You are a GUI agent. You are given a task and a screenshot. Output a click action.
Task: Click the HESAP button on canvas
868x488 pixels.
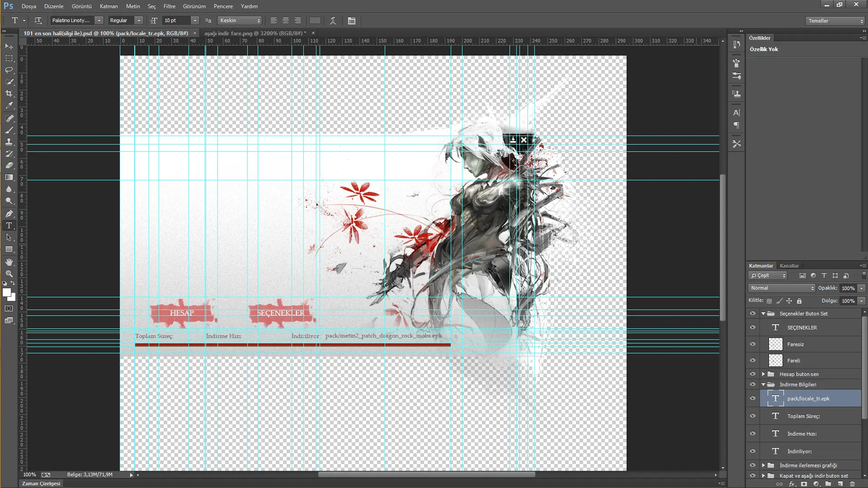[183, 313]
